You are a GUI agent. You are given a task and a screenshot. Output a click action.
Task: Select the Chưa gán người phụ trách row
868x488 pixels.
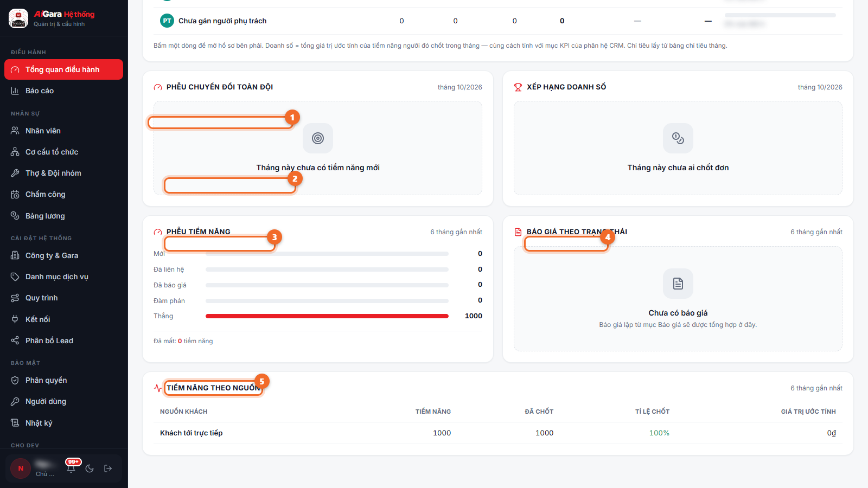click(x=497, y=21)
